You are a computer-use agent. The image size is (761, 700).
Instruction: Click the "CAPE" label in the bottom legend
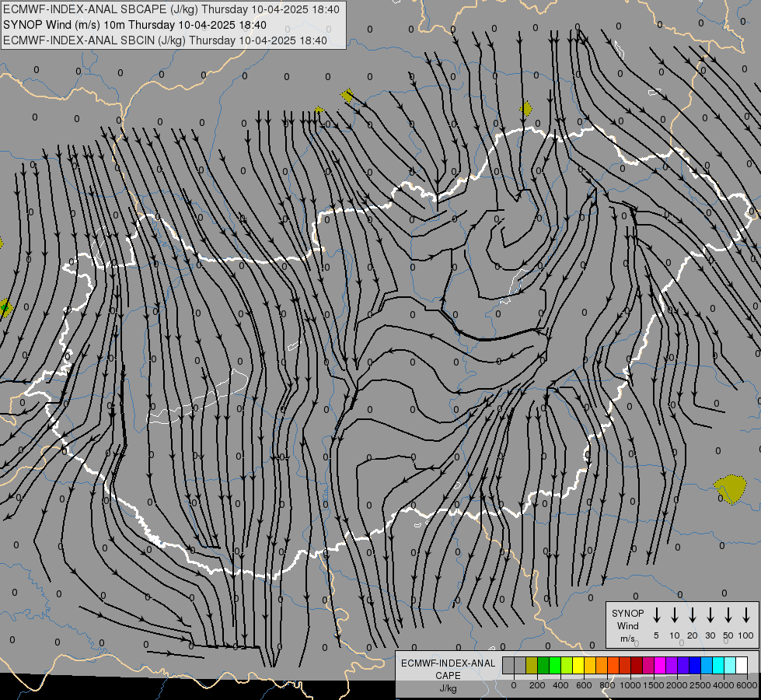click(x=448, y=676)
